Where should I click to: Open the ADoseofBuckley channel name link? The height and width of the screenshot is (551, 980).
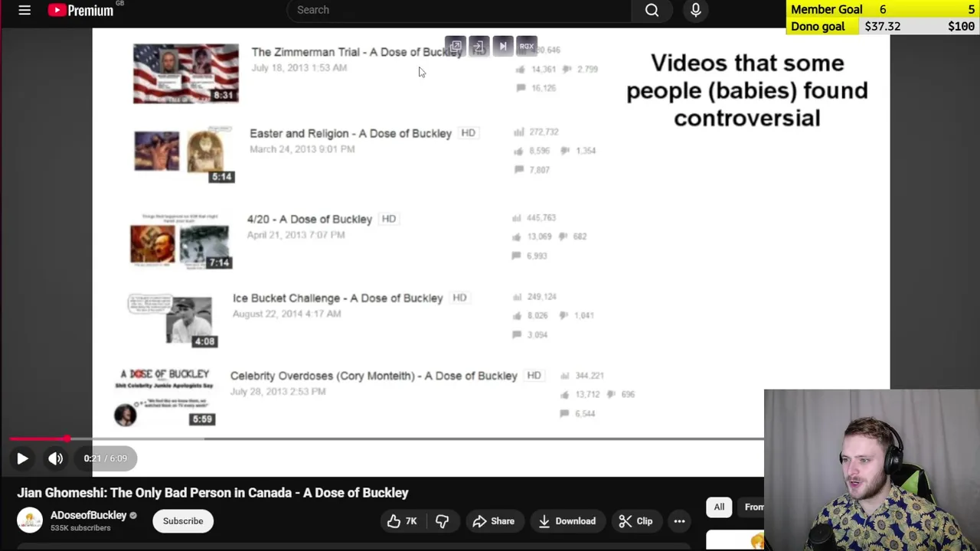tap(89, 515)
